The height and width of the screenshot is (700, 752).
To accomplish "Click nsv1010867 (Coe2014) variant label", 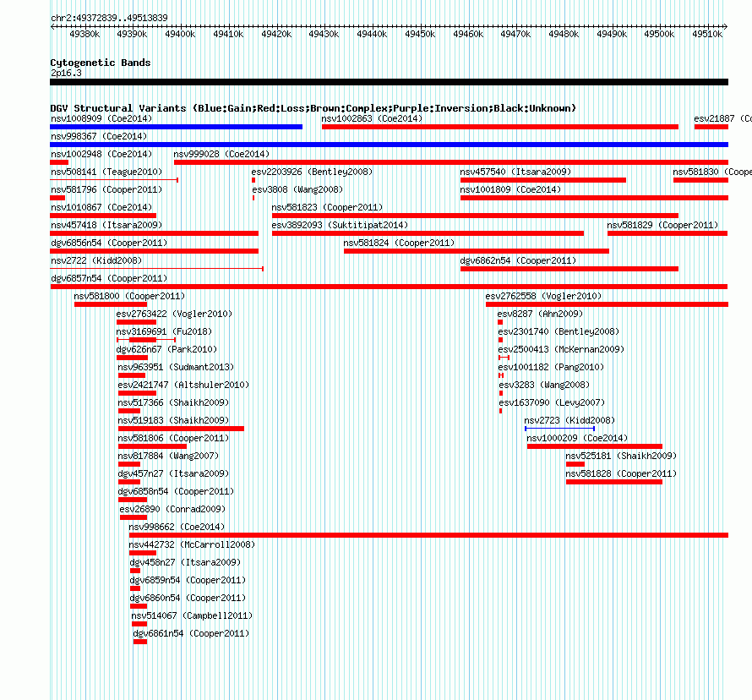I will point(101,207).
